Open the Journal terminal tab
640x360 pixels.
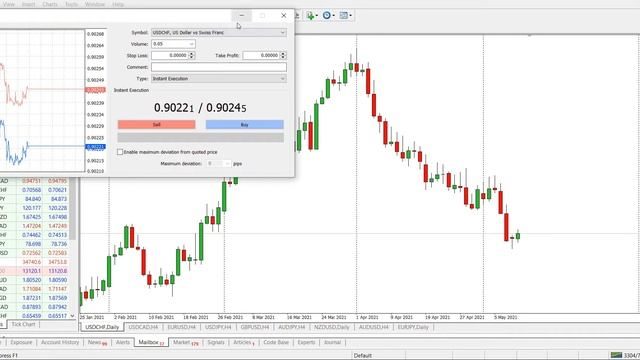pos(332,342)
